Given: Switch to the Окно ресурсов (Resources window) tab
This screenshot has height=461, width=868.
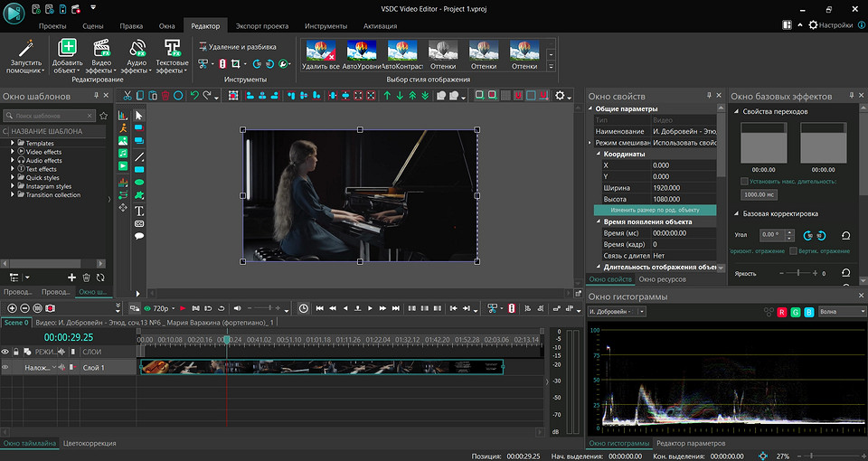Looking at the screenshot, I should coord(662,279).
